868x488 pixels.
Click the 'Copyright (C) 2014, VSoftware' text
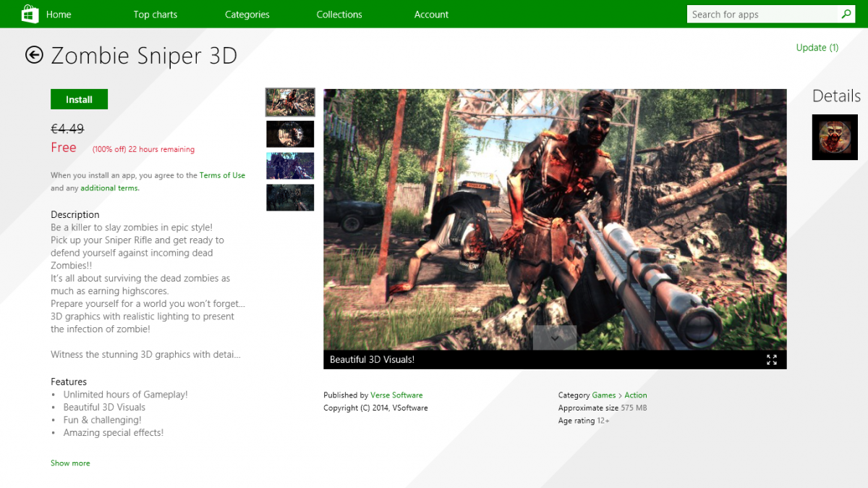375,408
